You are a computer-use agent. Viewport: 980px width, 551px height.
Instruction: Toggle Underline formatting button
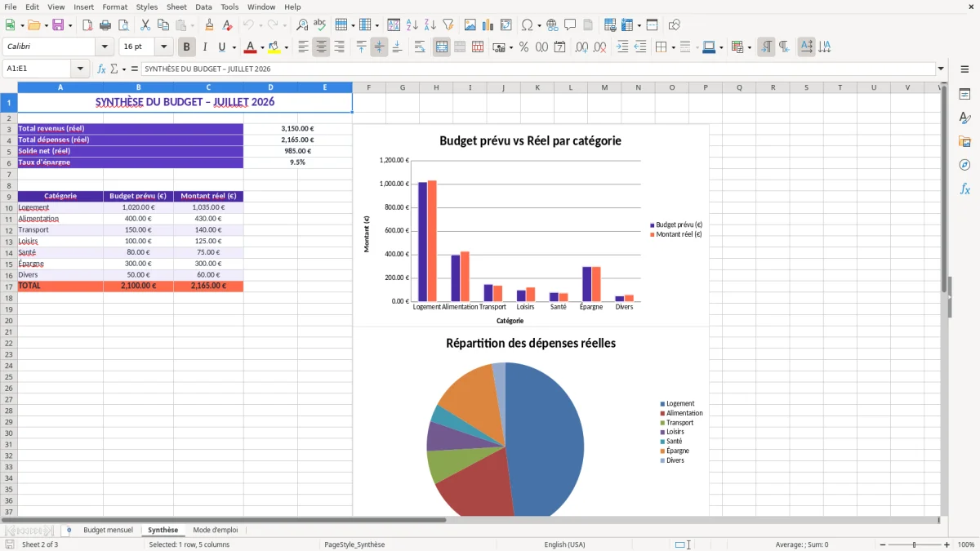pyautogui.click(x=221, y=47)
